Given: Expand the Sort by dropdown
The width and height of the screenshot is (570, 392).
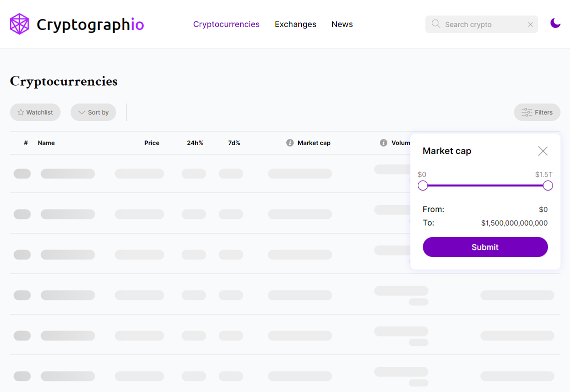Looking at the screenshot, I should (94, 112).
